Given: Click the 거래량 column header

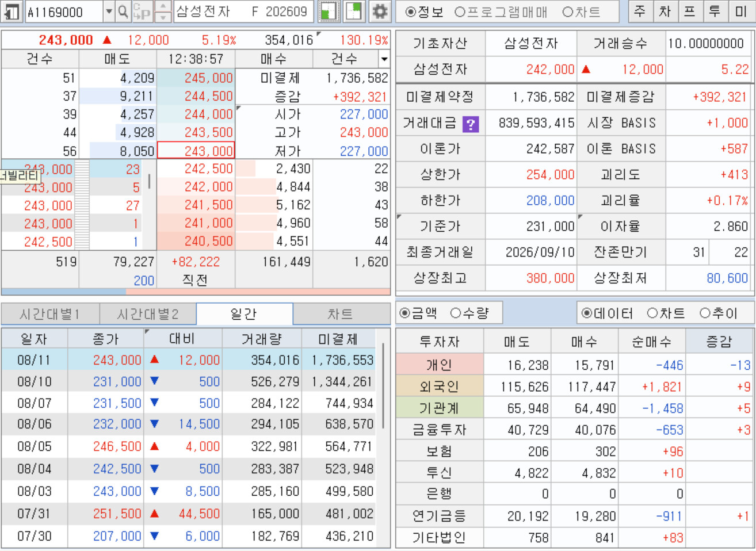Looking at the screenshot, I should tap(262, 339).
